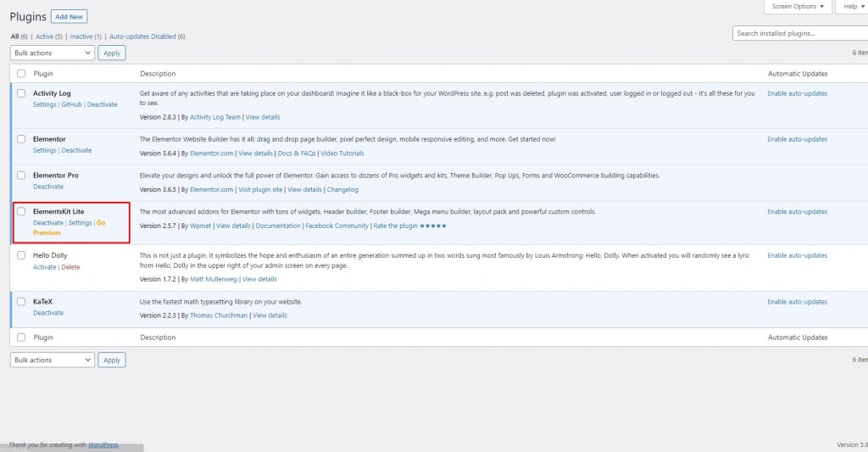Screen dimensions: 868x452
Task: Check the ElementsKit Lite plugin checkbox
Action: pyautogui.click(x=21, y=211)
